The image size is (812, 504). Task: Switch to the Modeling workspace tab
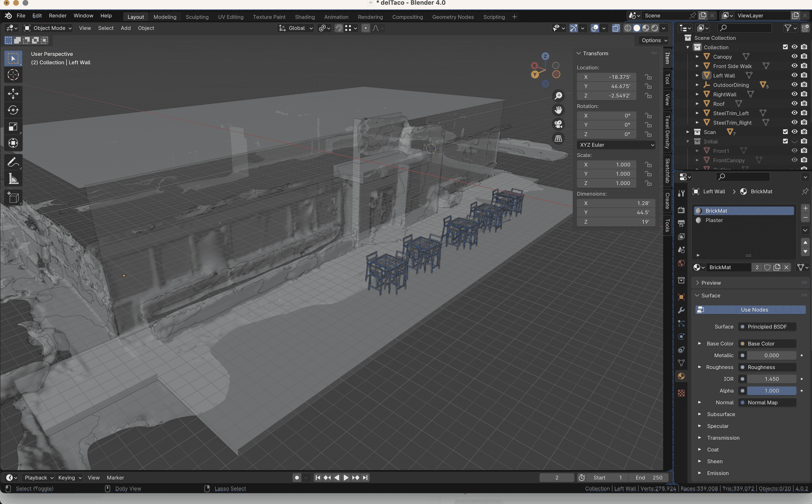pos(165,17)
